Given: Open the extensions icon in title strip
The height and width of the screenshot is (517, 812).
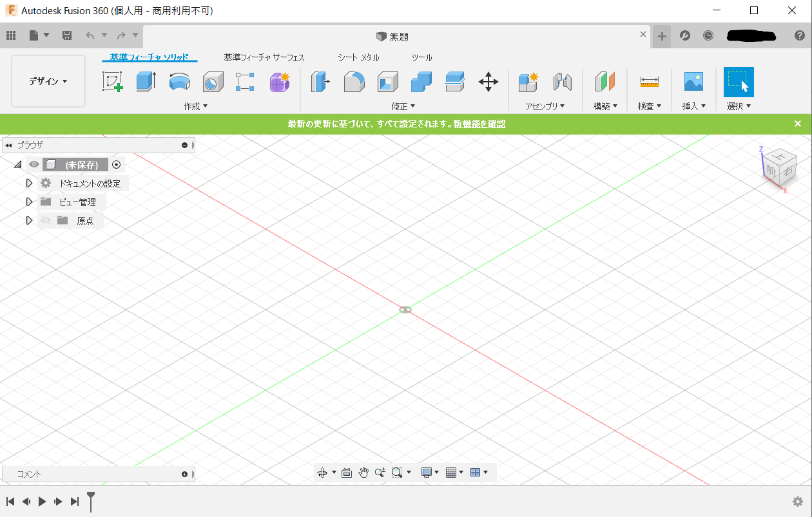Looking at the screenshot, I should 685,35.
